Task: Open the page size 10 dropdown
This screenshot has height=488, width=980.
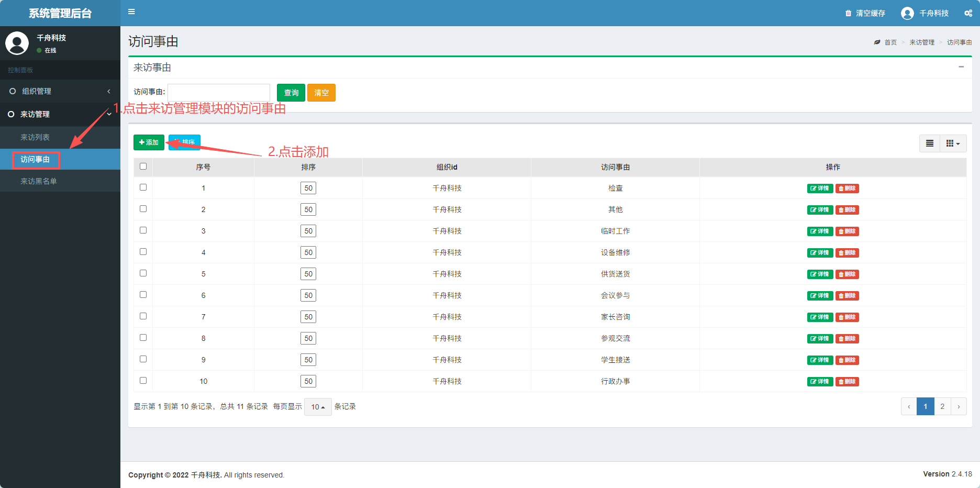Action: point(318,407)
